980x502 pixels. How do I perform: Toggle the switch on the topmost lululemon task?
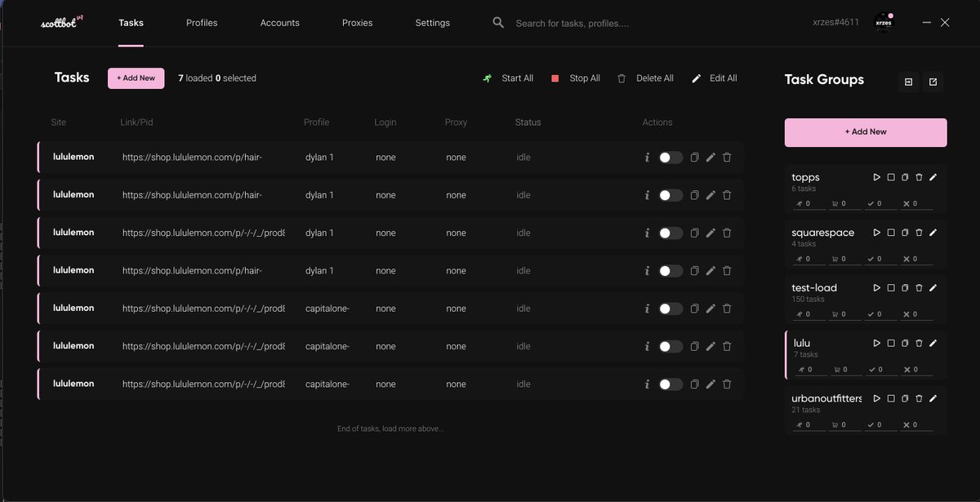670,158
